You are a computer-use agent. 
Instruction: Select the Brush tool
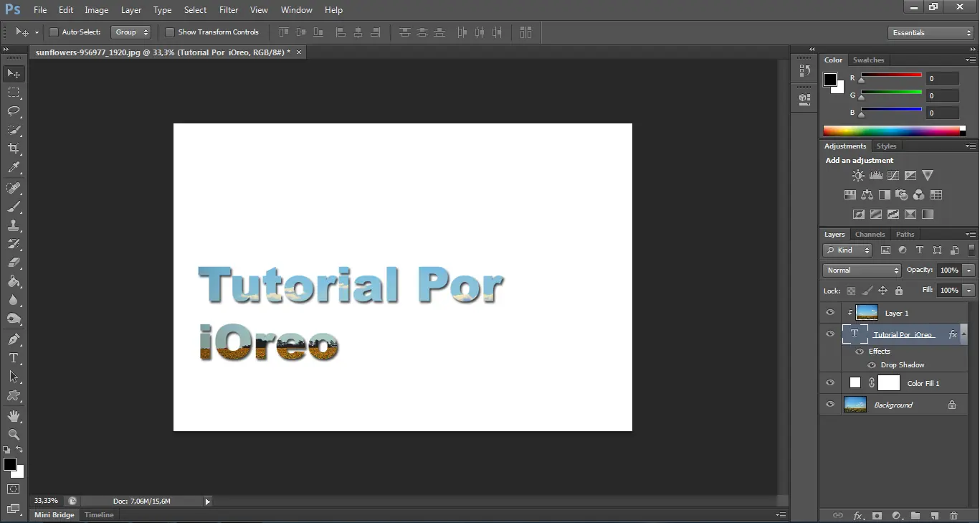click(14, 207)
